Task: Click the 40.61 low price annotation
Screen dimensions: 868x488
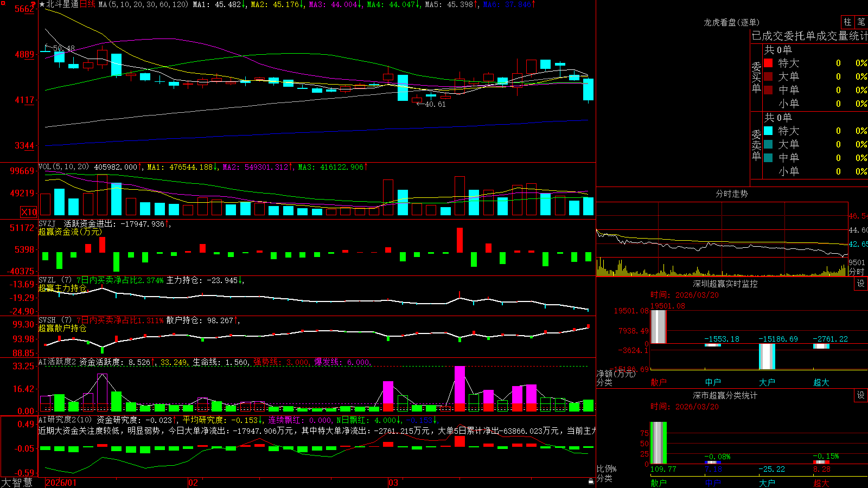Action: [435, 104]
